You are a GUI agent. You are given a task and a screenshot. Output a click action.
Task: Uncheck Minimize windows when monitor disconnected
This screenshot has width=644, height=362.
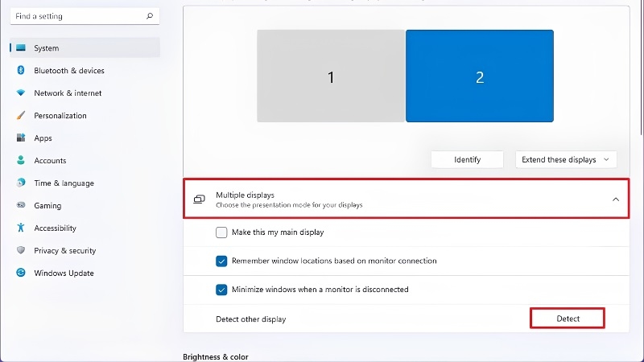click(221, 290)
